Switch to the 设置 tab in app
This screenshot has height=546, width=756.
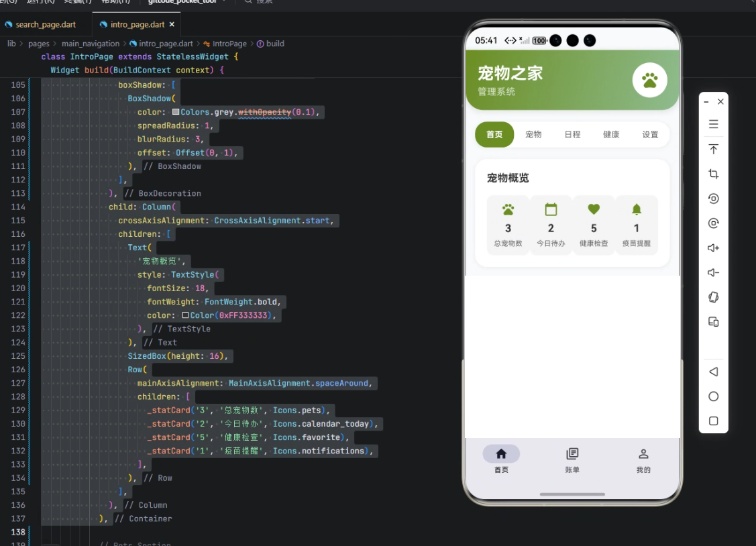(650, 134)
